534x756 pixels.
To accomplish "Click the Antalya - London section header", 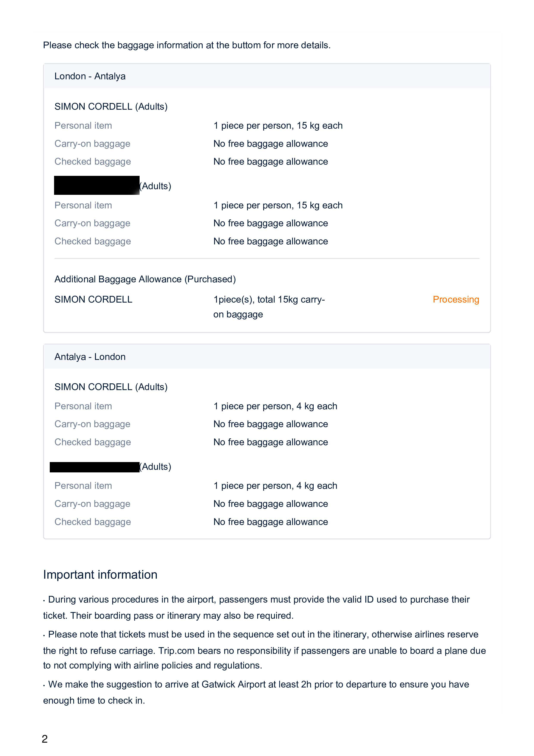I will pyautogui.click(x=90, y=357).
